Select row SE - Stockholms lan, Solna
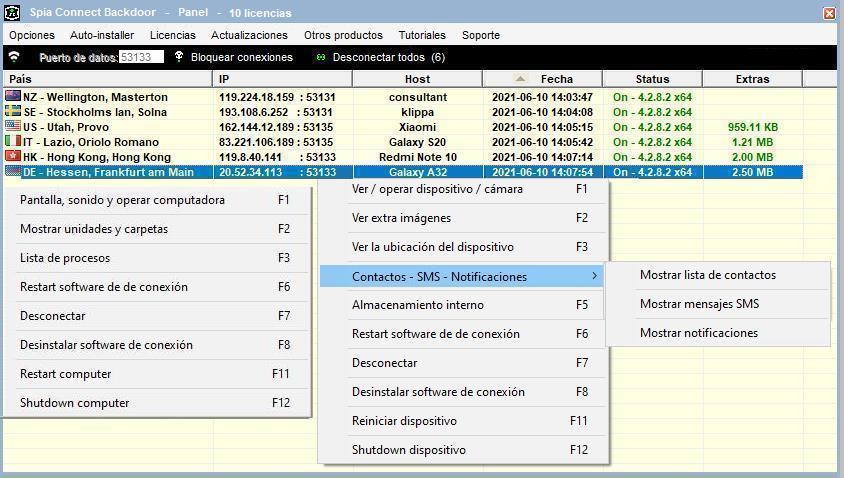The image size is (844, 478). coord(403,112)
